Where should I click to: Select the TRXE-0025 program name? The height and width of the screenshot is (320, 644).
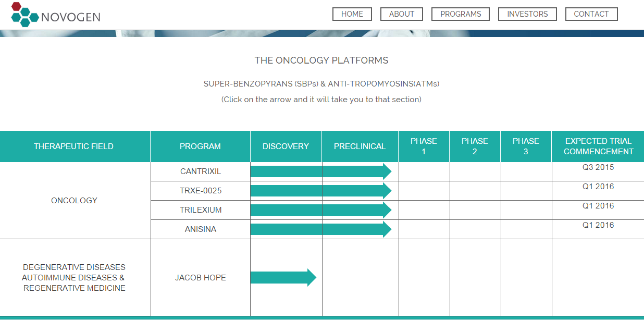tap(201, 191)
